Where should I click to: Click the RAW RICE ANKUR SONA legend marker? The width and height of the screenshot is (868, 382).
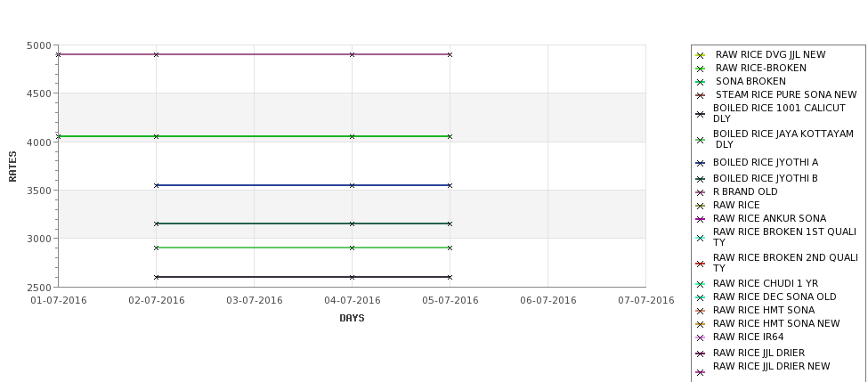[x=700, y=219]
